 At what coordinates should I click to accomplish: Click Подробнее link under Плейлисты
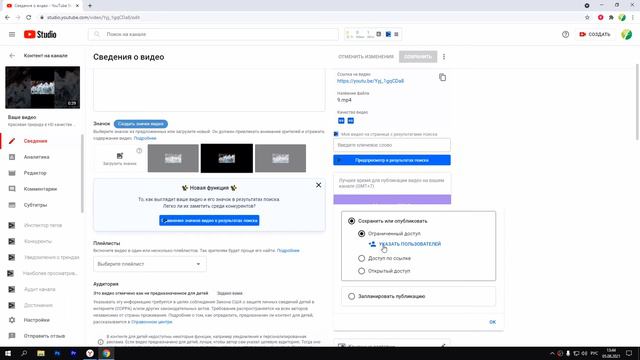coord(288,251)
